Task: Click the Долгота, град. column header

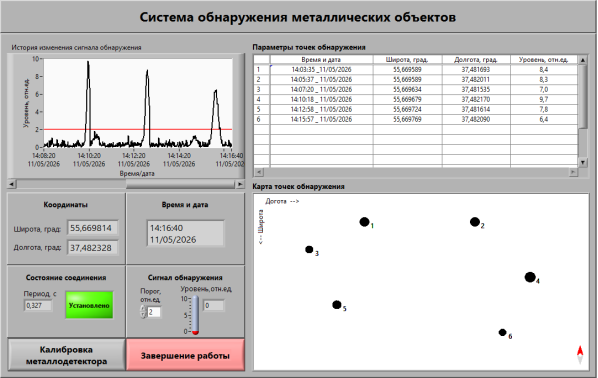Action: pyautogui.click(x=476, y=60)
